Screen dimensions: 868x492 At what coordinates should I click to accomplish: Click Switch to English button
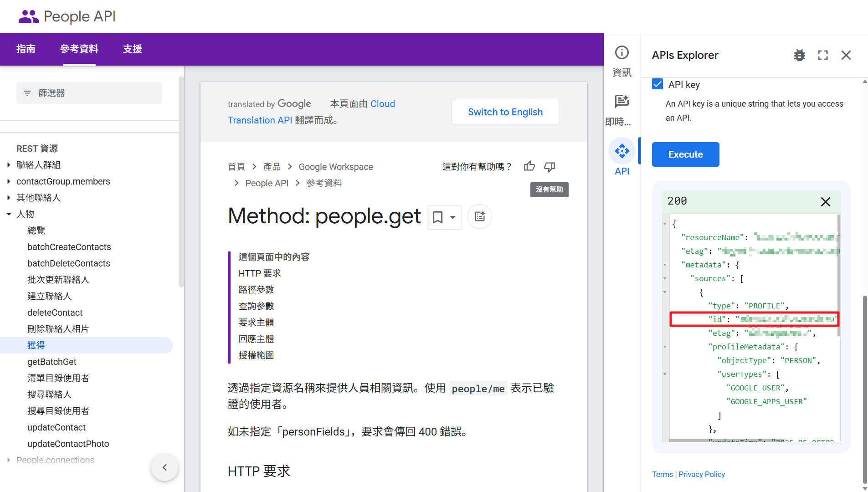(x=505, y=112)
